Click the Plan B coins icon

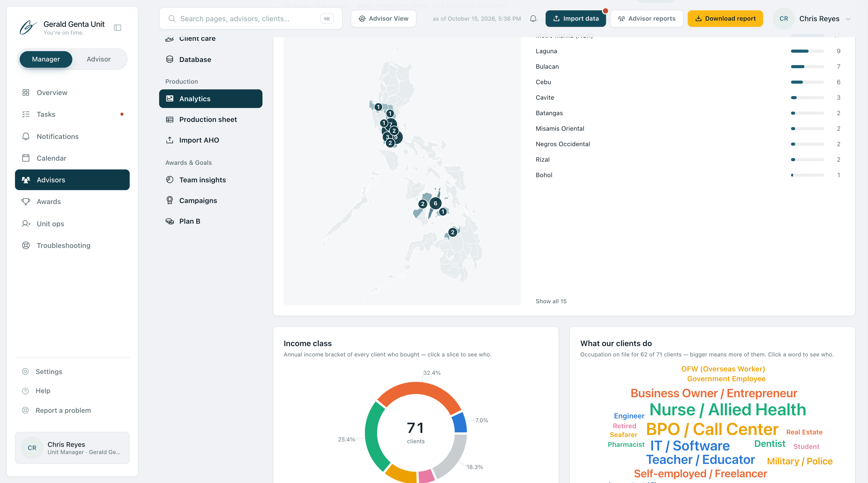tap(169, 221)
